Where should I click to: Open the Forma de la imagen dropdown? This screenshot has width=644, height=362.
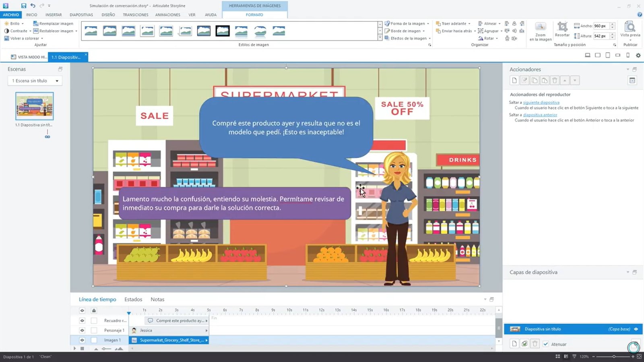(407, 24)
